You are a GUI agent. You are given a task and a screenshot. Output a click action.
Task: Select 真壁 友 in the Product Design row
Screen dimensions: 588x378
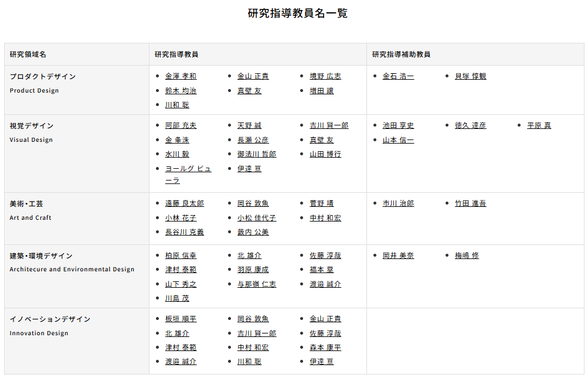tap(249, 91)
